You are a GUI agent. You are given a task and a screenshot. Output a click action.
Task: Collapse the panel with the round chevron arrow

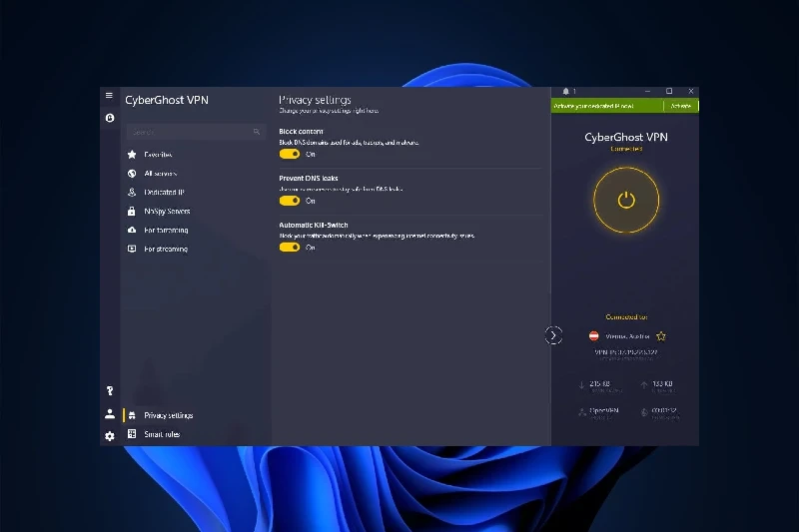click(x=553, y=335)
